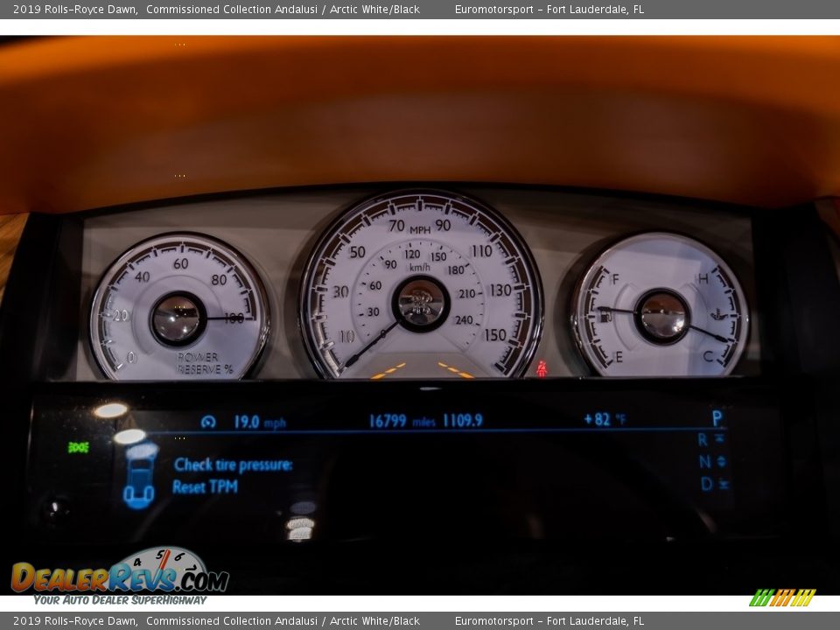Image resolution: width=840 pixels, height=630 pixels.
Task: Click the green indicator on the left display edge
Action: (x=77, y=448)
